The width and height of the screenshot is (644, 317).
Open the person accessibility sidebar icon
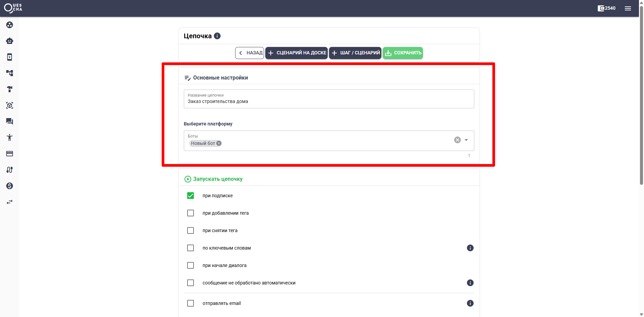tap(9, 138)
